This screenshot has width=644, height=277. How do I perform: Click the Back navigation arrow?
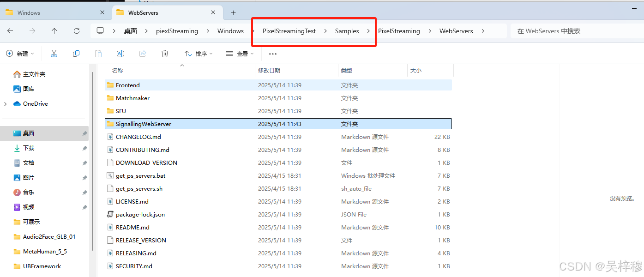tap(10, 31)
